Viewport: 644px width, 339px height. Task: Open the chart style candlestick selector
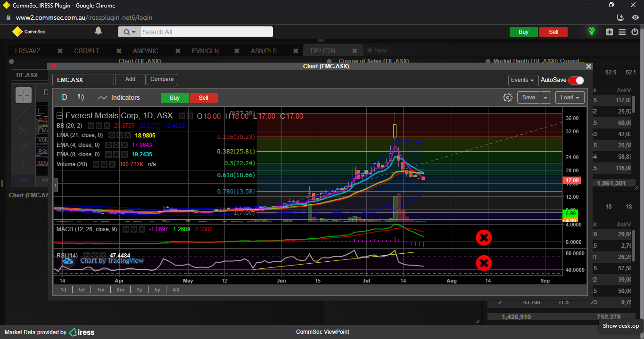point(81,97)
